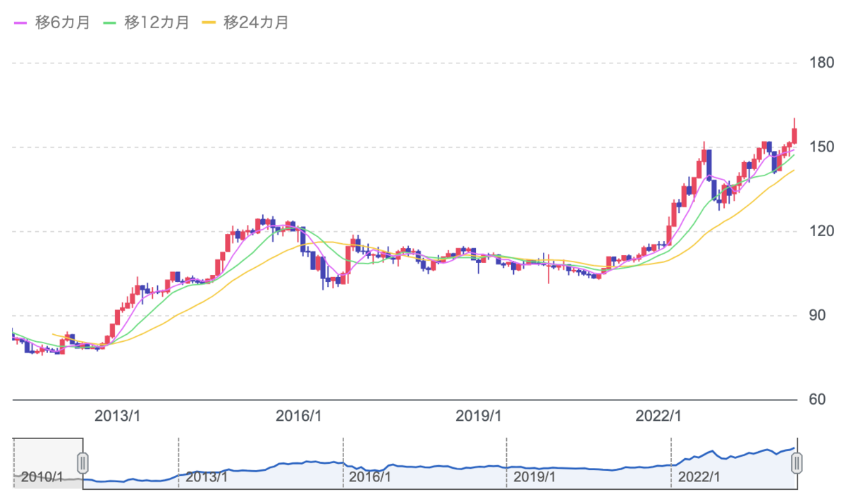Screen dimensions: 846x504
Task: Click the yellow 24-month legend line marker
Action: 209,23
